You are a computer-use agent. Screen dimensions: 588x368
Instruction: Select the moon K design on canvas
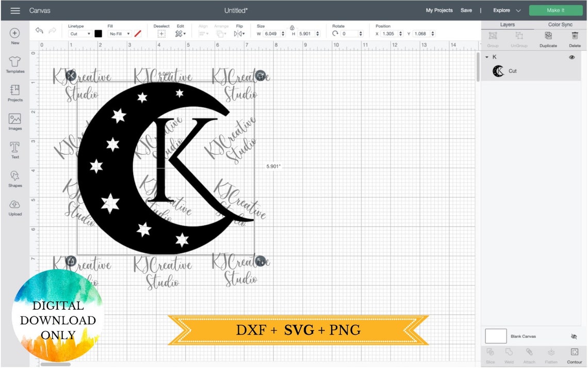(x=166, y=168)
